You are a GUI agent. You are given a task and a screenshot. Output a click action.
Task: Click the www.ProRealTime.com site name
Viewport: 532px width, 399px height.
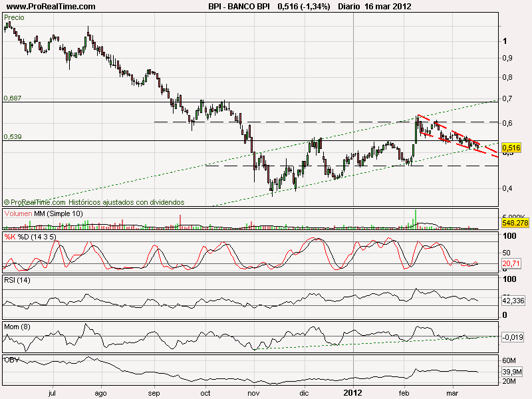[51, 7]
